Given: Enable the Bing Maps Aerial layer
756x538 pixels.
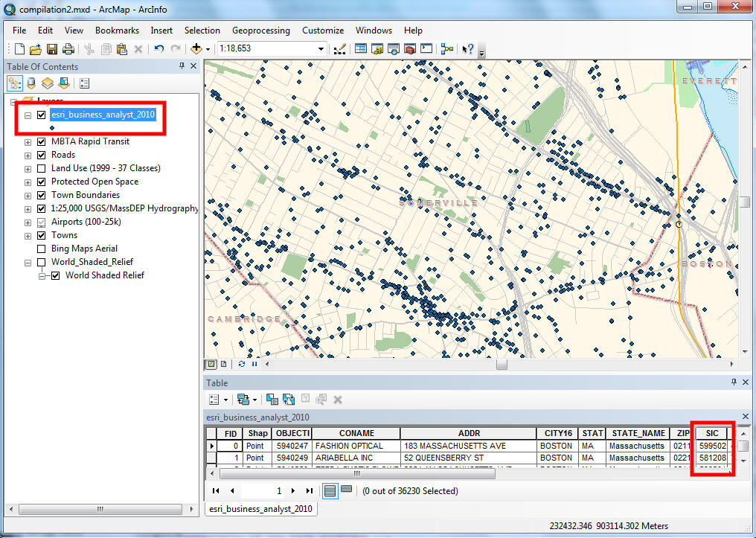Looking at the screenshot, I should pos(42,249).
